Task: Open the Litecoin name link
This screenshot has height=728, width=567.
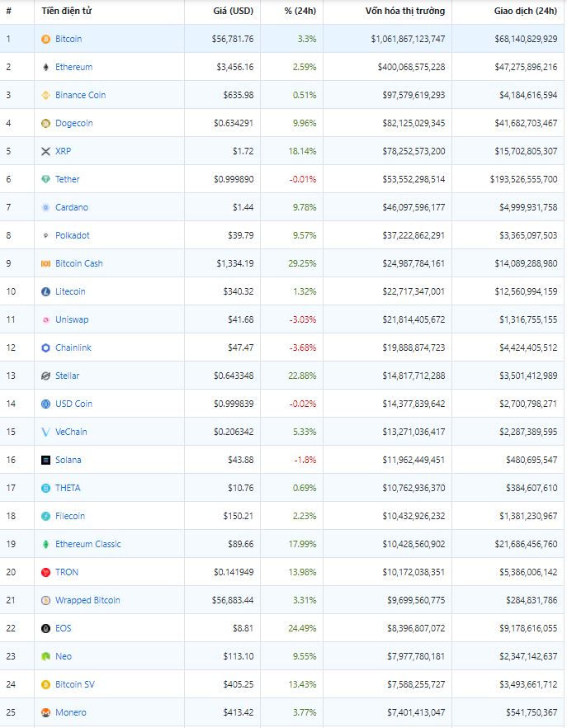Action: coord(70,291)
